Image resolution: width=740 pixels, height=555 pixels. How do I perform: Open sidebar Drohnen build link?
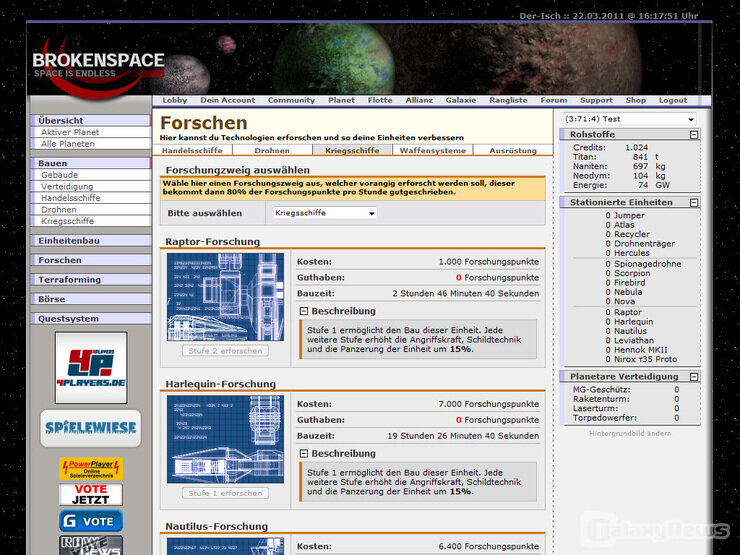click(91, 210)
